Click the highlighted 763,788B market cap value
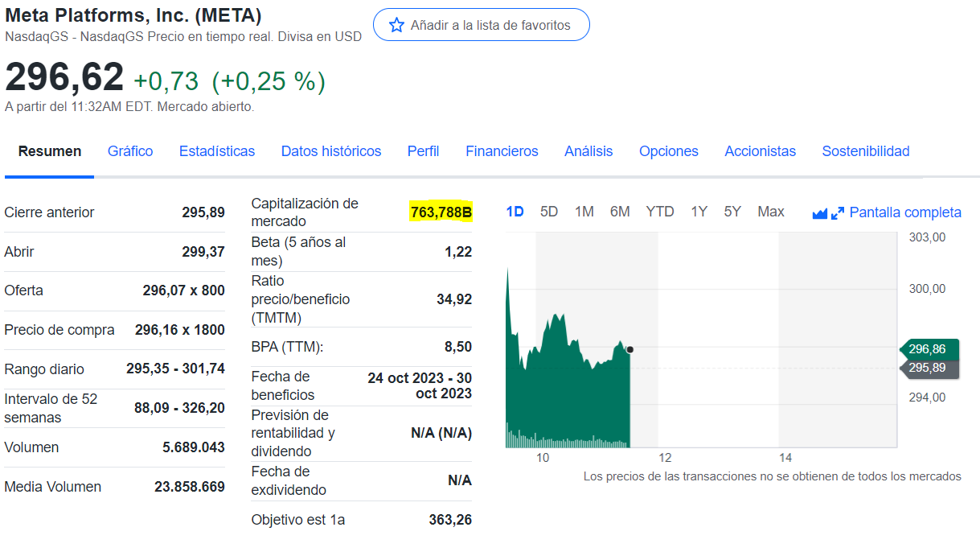The image size is (980, 552). (x=441, y=212)
